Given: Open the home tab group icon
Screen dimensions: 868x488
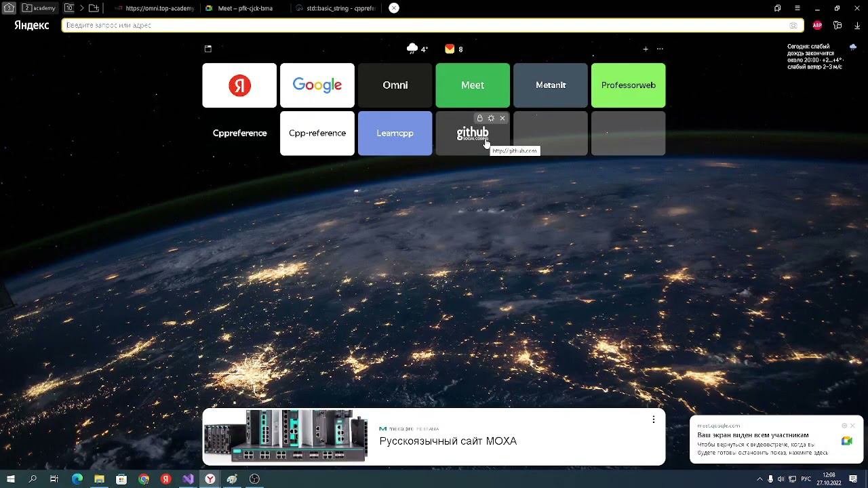Looking at the screenshot, I should point(9,8).
